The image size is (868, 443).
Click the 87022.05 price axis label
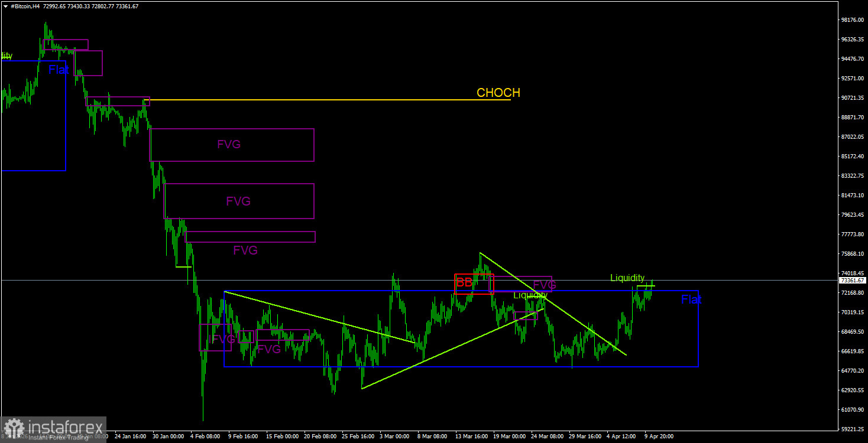tap(853, 137)
